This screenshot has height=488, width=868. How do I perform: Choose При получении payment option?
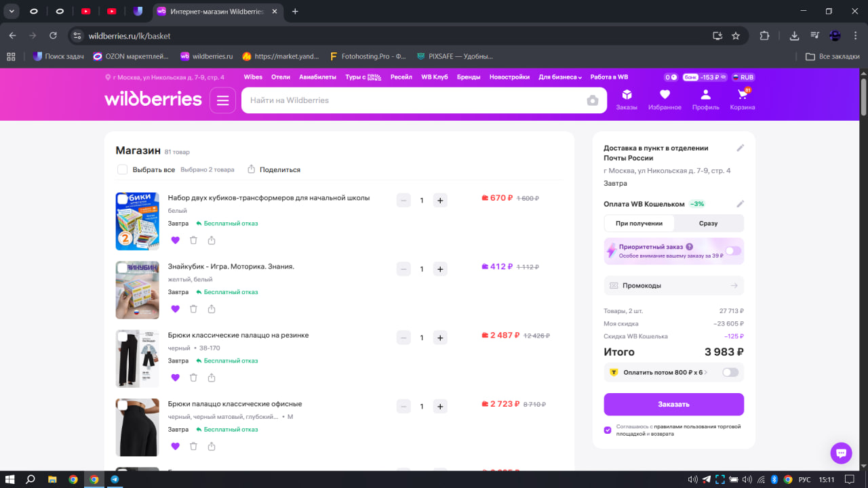(x=639, y=223)
